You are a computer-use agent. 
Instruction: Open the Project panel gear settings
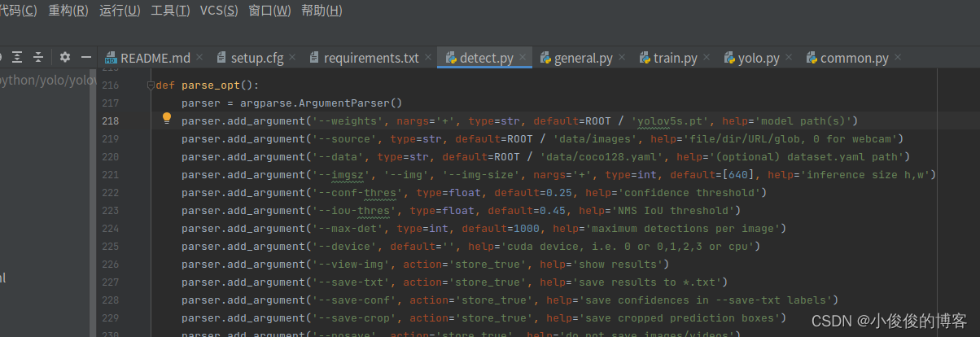click(x=65, y=58)
